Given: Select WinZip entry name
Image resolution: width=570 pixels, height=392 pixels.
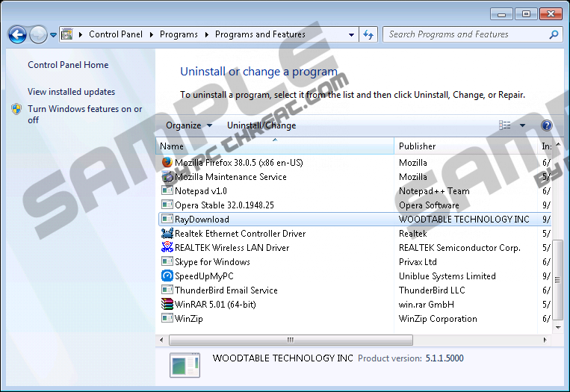Looking at the screenshot, I should [189, 319].
